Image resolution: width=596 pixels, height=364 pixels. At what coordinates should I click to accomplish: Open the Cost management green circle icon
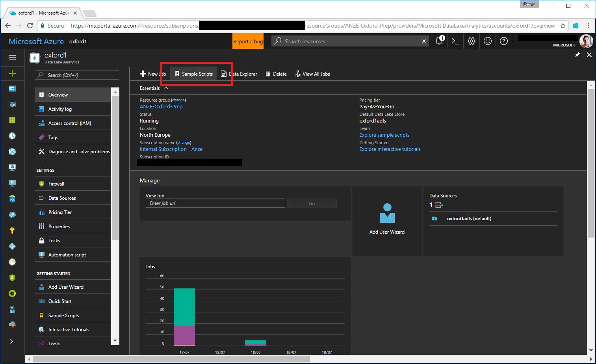coord(12,293)
